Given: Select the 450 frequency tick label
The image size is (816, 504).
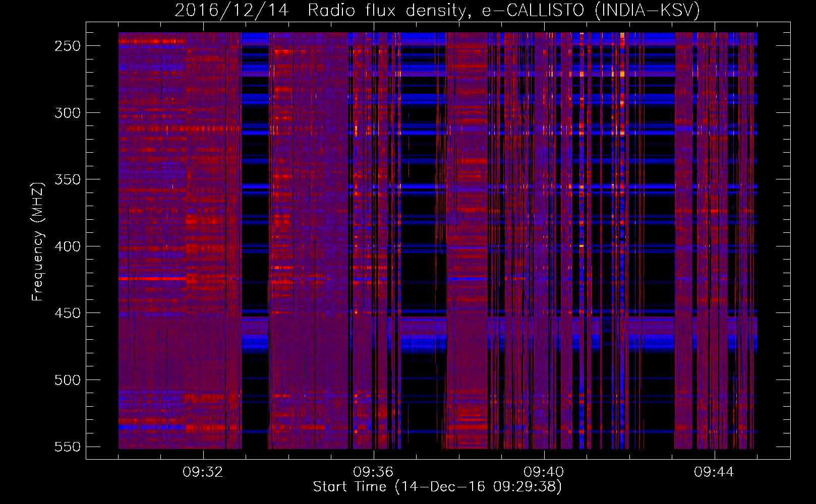Looking at the screenshot, I should point(68,313).
